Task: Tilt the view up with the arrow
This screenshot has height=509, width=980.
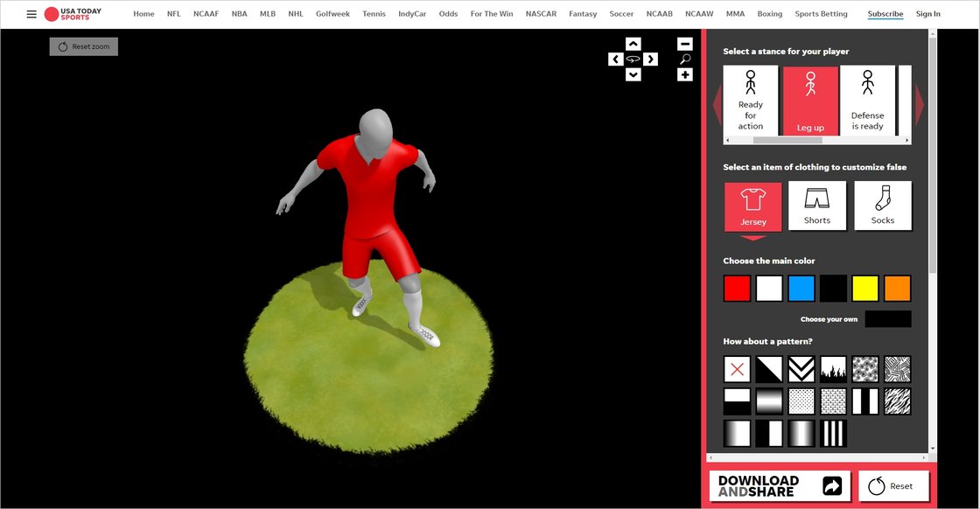Action: coord(633,44)
